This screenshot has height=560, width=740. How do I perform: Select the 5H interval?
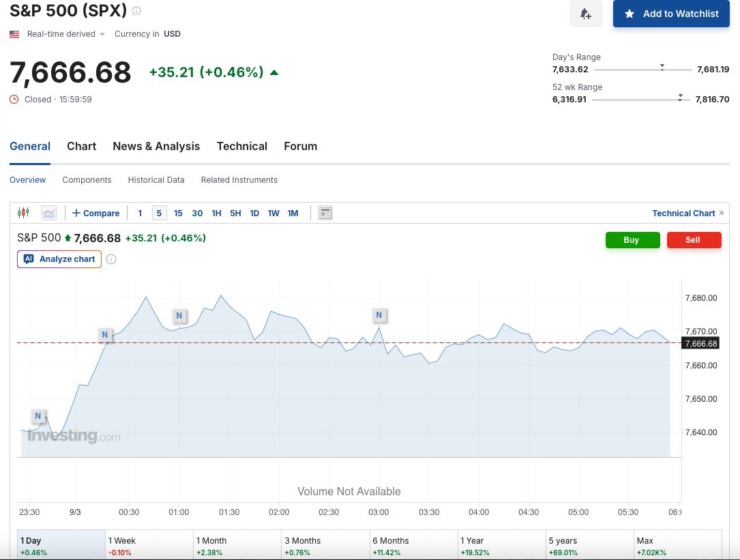click(235, 213)
